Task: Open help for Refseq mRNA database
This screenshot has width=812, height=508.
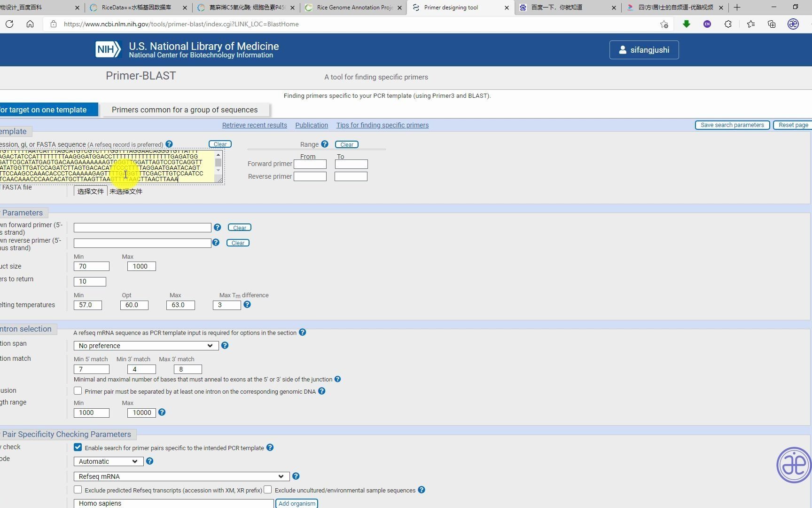Action: coord(296,476)
